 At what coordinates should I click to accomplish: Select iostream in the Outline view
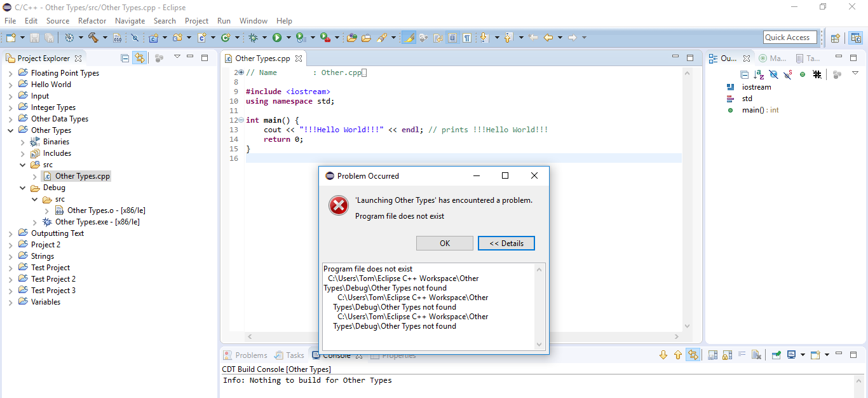pos(756,87)
